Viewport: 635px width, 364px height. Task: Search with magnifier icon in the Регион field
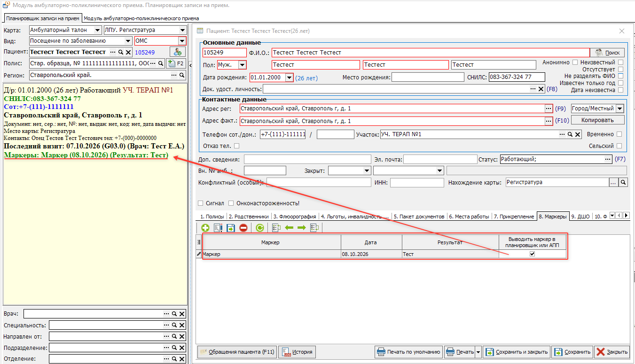182,75
